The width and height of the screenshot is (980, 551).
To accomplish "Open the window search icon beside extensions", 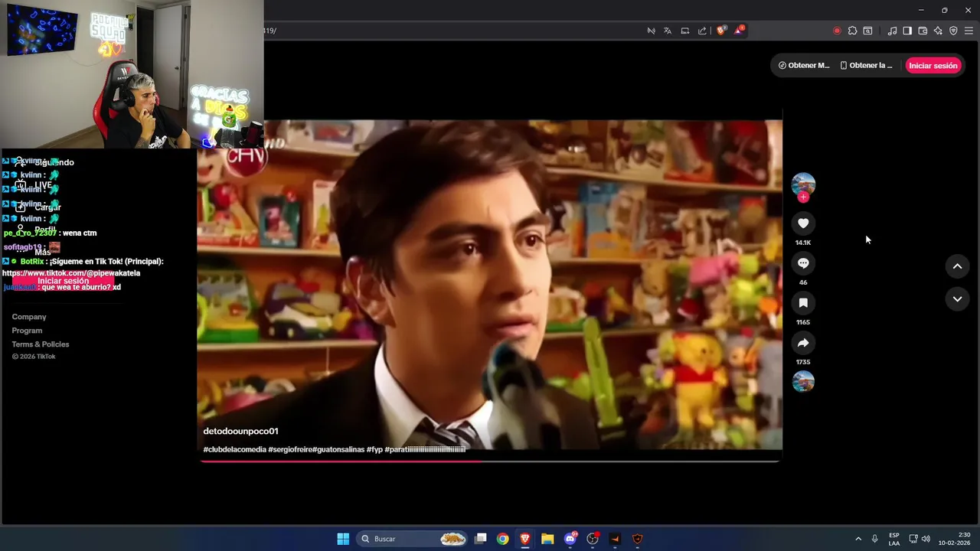I will tap(867, 31).
